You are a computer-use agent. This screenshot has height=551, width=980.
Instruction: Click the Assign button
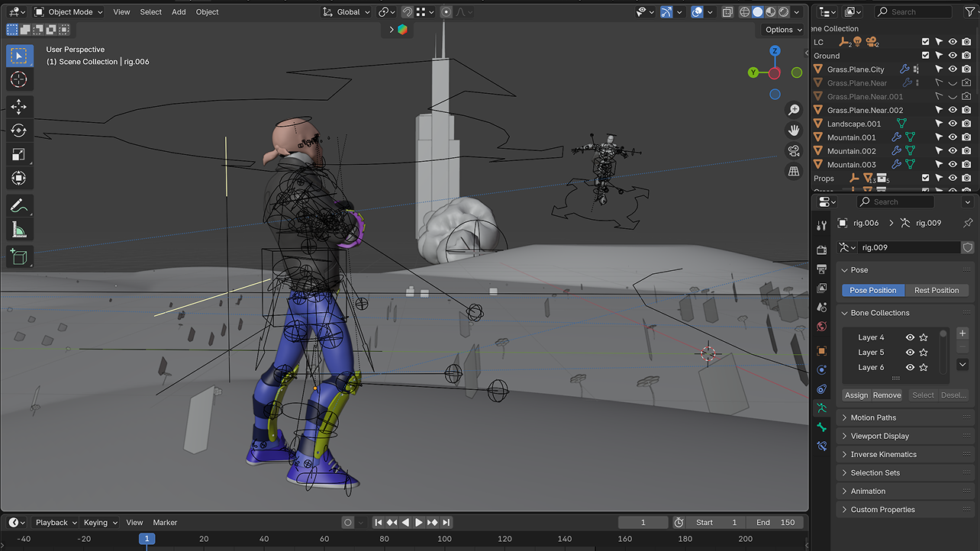856,395
